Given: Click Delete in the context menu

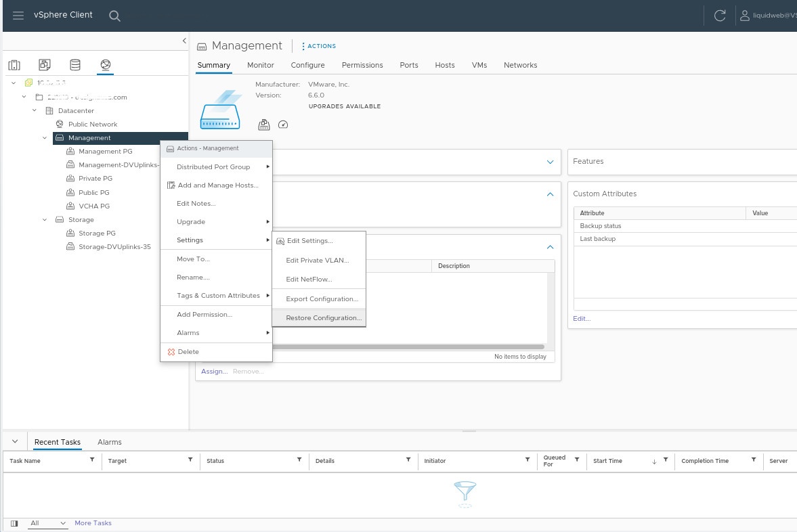Looking at the screenshot, I should (x=188, y=352).
